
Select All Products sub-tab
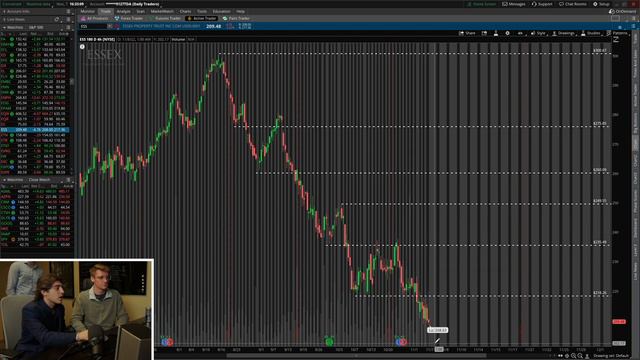click(95, 18)
